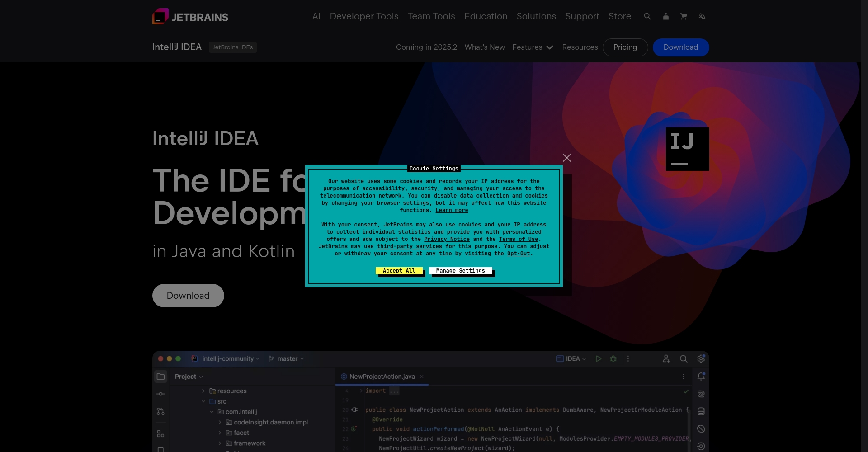Click the Download button in the hero
The image size is (868, 452).
188,295
